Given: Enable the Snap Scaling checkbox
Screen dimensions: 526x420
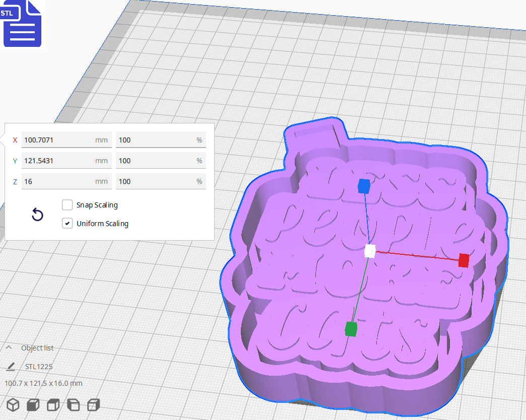Looking at the screenshot, I should 67,205.
